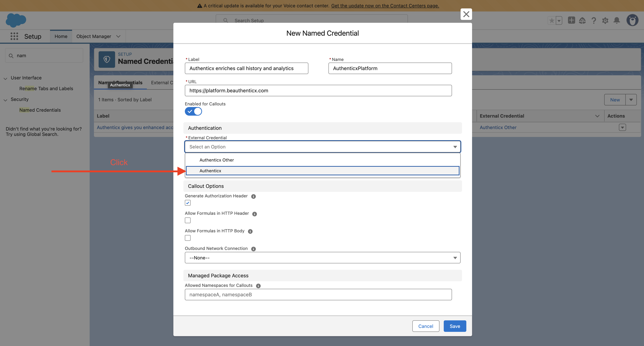
Task: Select the Authenticx Other option
Action: [323, 160]
